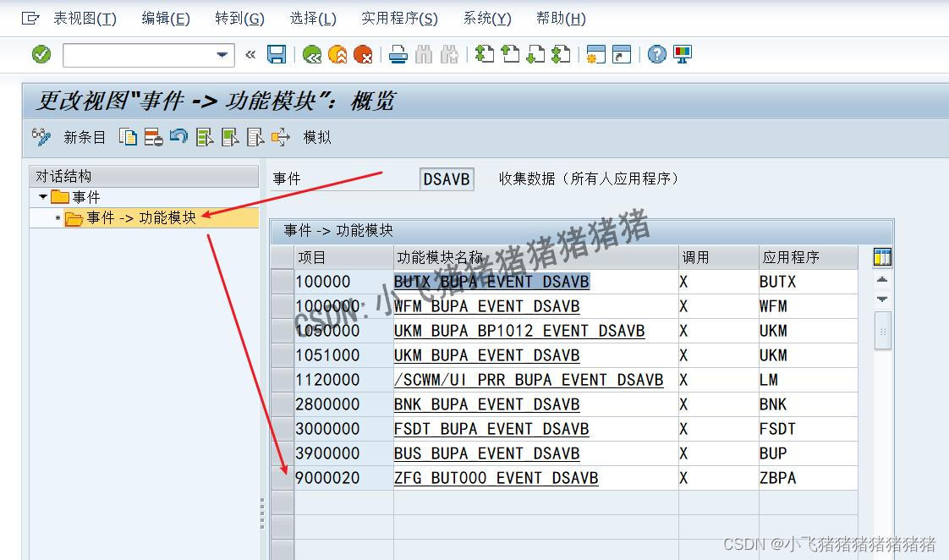Click the 调用 column header
The width and height of the screenshot is (949, 560).
(719, 257)
